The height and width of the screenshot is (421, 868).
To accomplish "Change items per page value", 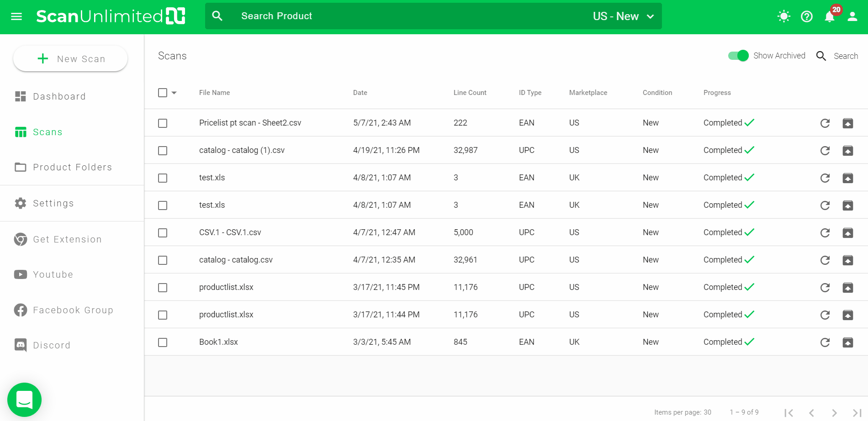I will 707,412.
